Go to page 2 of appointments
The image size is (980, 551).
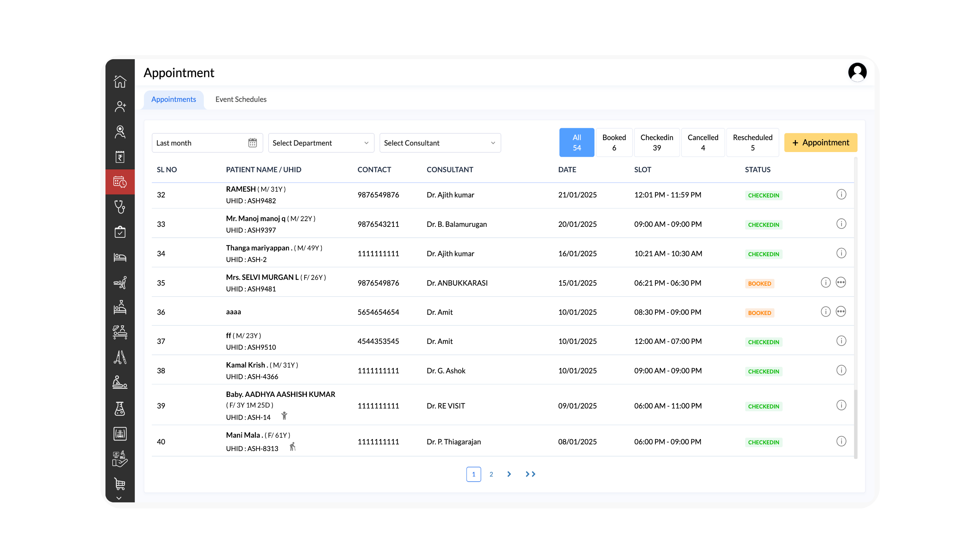tap(491, 474)
